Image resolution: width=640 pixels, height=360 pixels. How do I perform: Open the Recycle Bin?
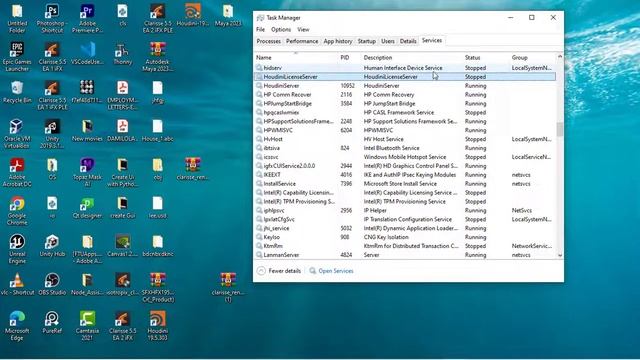pyautogui.click(x=17, y=92)
